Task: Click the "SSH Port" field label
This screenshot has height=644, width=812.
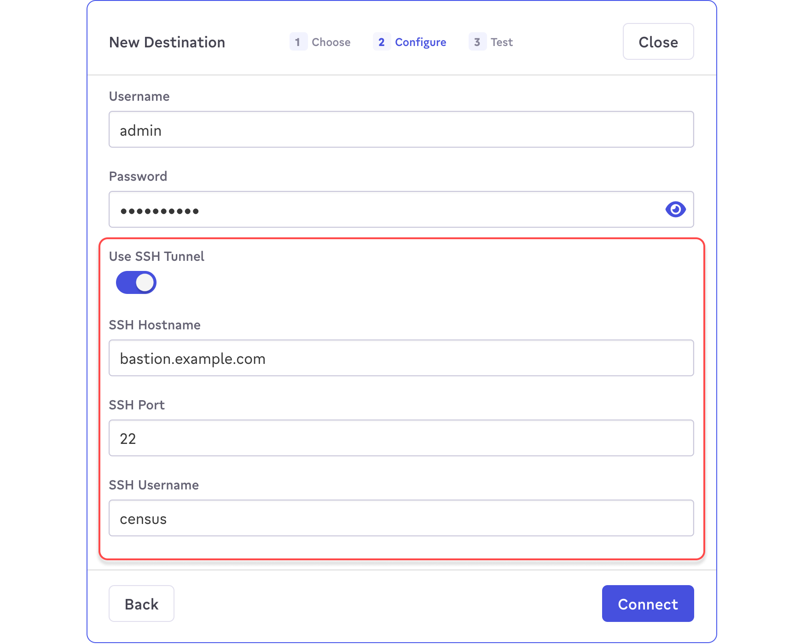Action: (137, 405)
